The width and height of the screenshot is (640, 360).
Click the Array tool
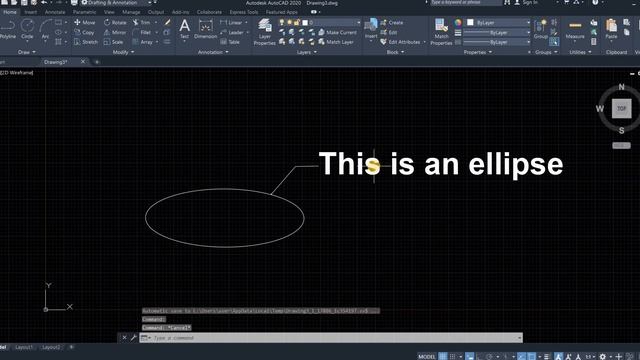coord(142,42)
